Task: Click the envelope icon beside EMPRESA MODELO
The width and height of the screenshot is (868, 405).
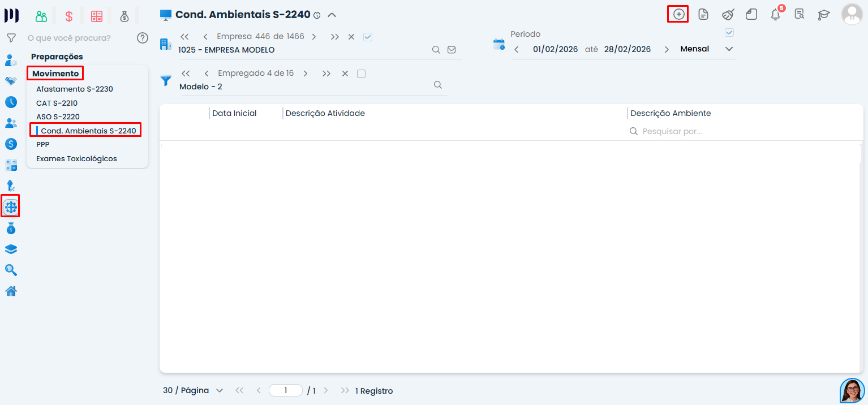Action: (452, 50)
